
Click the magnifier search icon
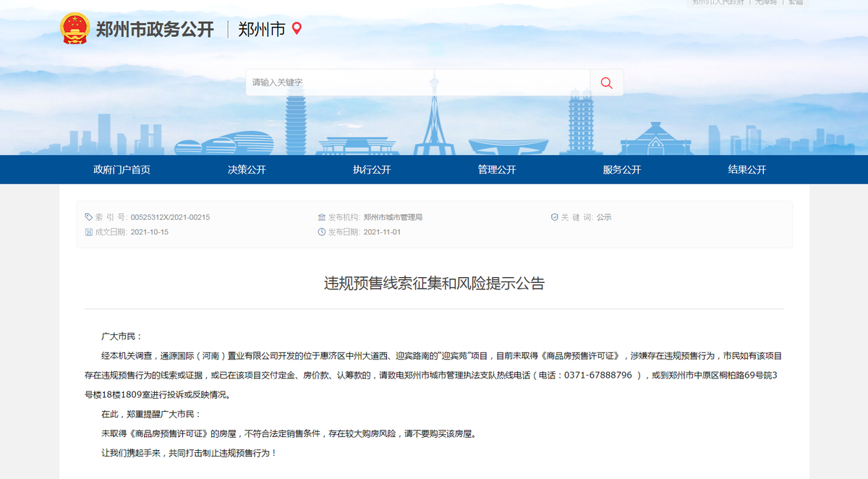click(606, 82)
